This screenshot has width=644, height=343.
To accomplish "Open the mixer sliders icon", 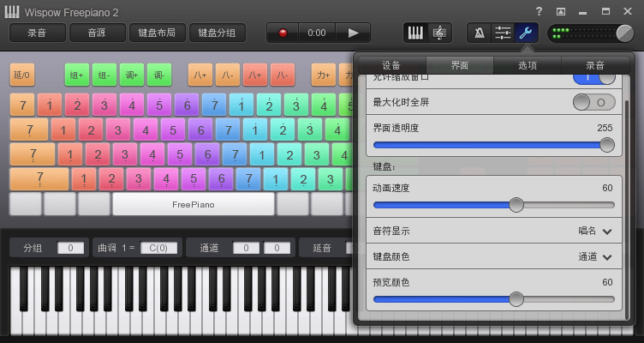I will click(x=503, y=33).
